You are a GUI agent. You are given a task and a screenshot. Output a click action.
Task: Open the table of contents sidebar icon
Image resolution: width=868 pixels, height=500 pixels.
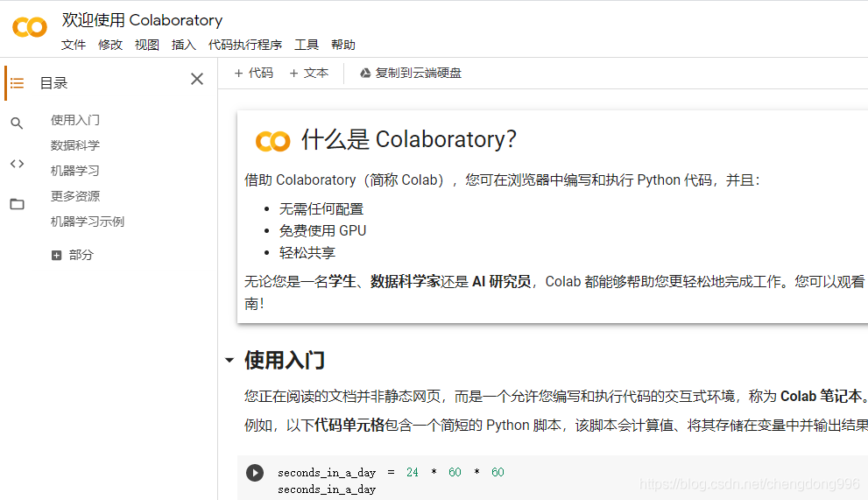pyautogui.click(x=18, y=83)
